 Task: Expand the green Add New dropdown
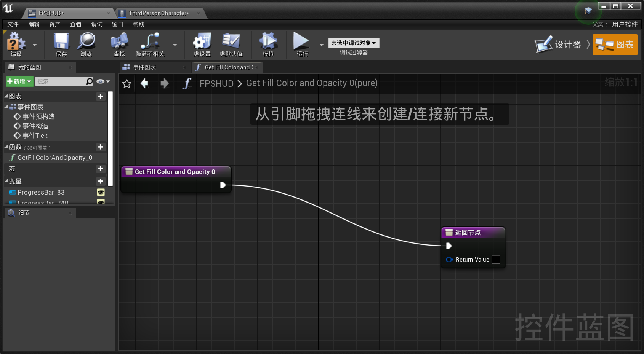pyautogui.click(x=19, y=81)
